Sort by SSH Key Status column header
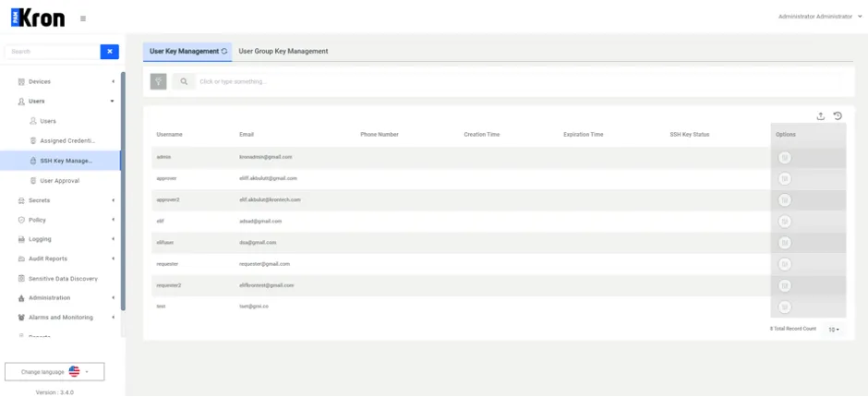This screenshot has width=868, height=397. (689, 135)
